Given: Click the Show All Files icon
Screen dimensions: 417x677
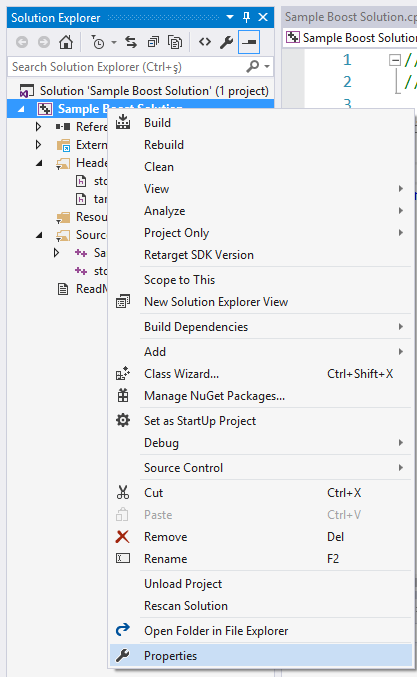Looking at the screenshot, I should point(175,42).
